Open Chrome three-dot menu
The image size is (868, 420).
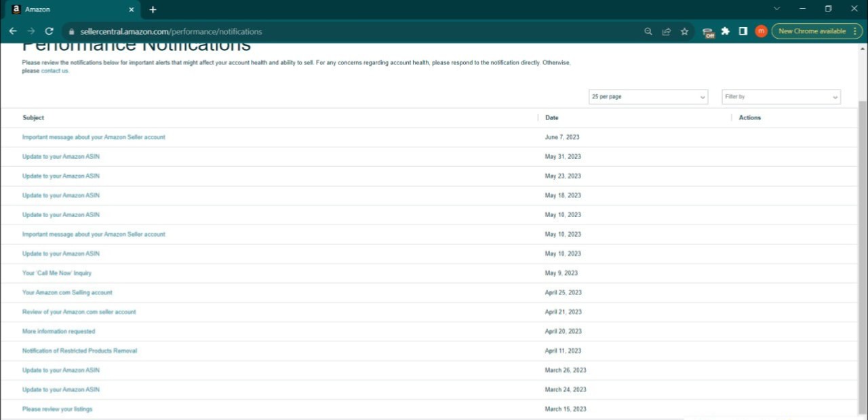[x=854, y=31]
